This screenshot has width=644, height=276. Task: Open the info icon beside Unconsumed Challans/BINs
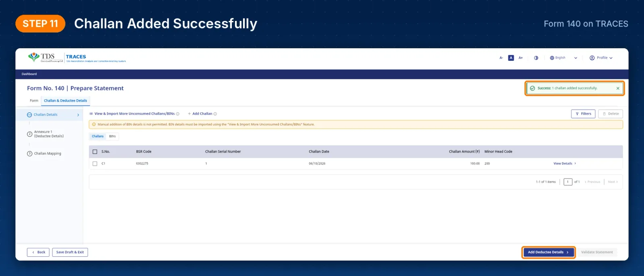pyautogui.click(x=178, y=114)
